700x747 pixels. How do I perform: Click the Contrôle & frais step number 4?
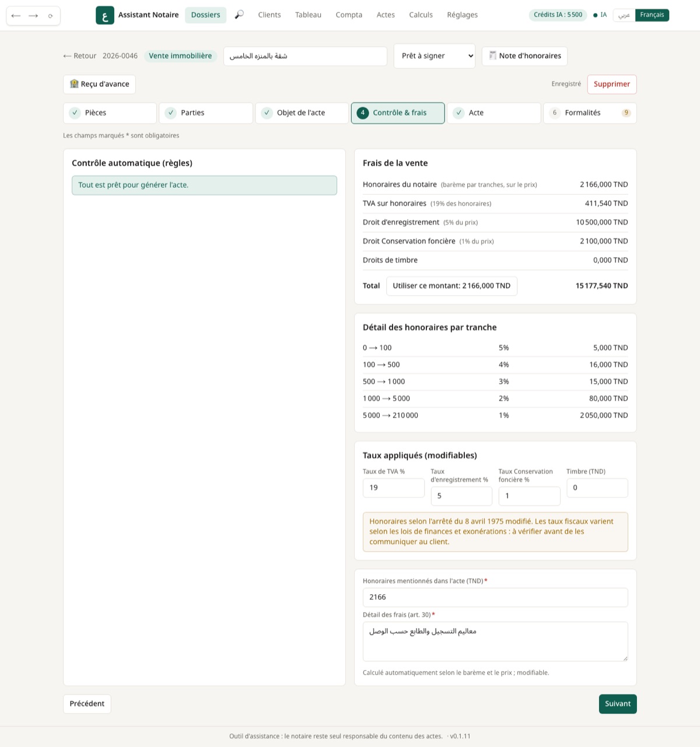click(363, 113)
